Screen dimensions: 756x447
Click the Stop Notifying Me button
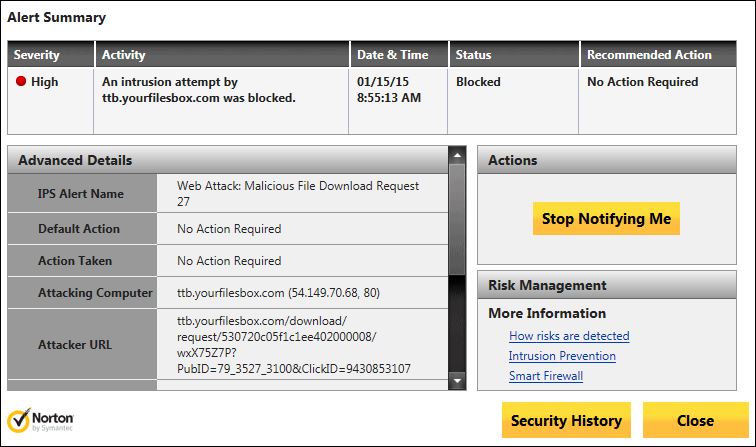[606, 218]
